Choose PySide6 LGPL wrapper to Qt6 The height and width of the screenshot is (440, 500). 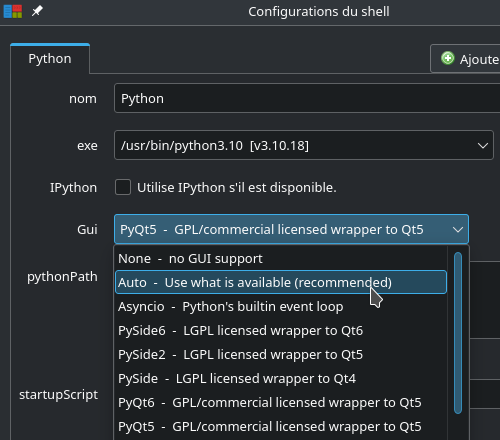(x=281, y=330)
